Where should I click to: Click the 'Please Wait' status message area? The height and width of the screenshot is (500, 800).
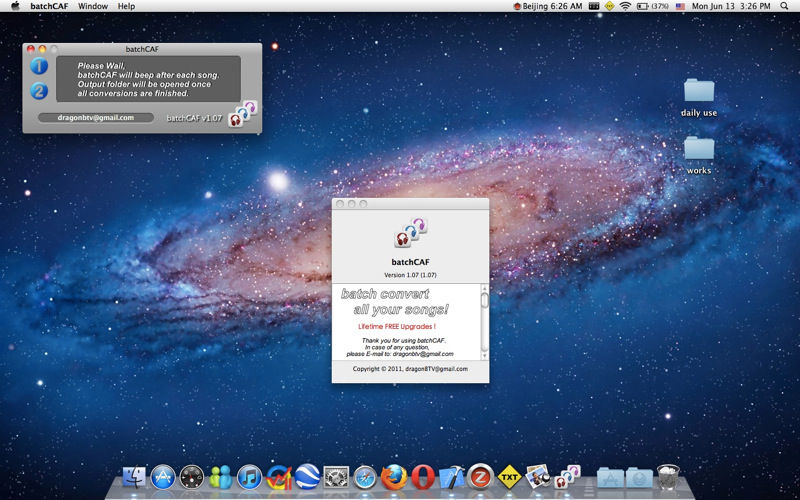(148, 79)
